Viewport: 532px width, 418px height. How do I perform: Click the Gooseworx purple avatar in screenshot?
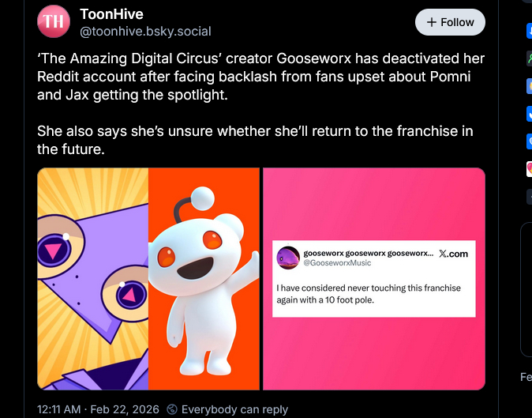pos(288,258)
